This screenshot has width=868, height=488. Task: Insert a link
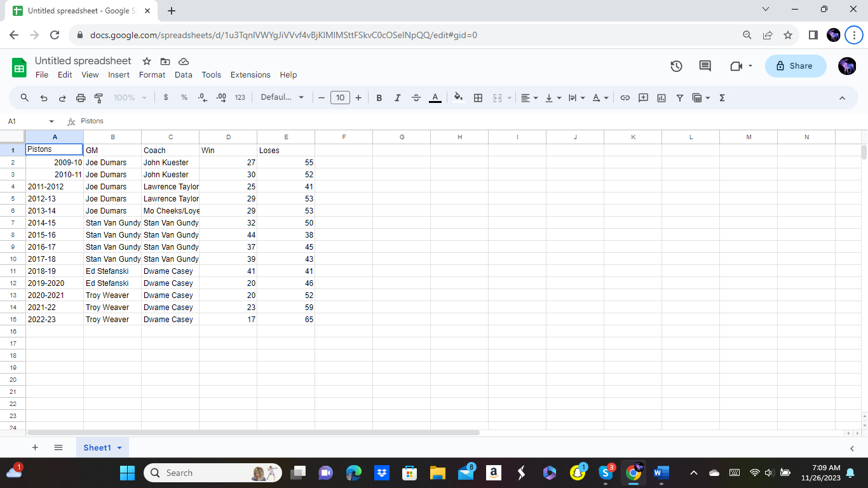click(x=625, y=98)
